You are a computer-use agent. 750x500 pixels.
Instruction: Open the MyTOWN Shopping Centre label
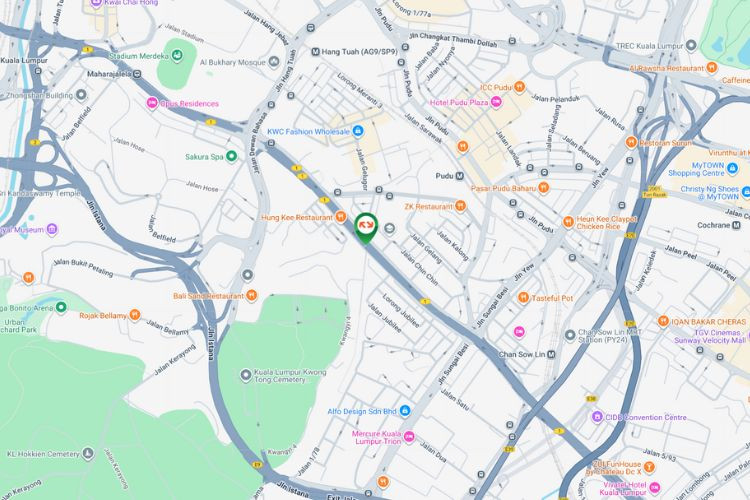tap(696, 169)
